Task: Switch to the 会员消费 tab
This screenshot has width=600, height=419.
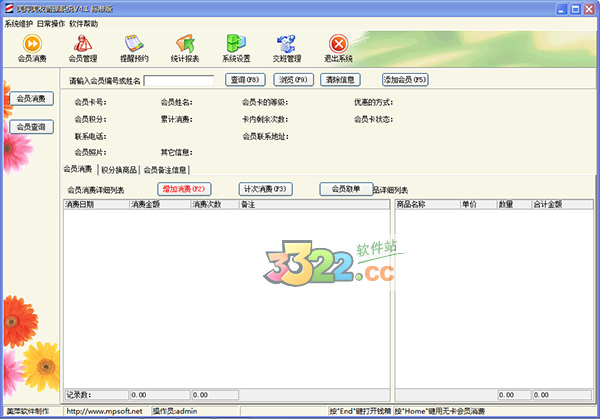Action: (x=78, y=169)
